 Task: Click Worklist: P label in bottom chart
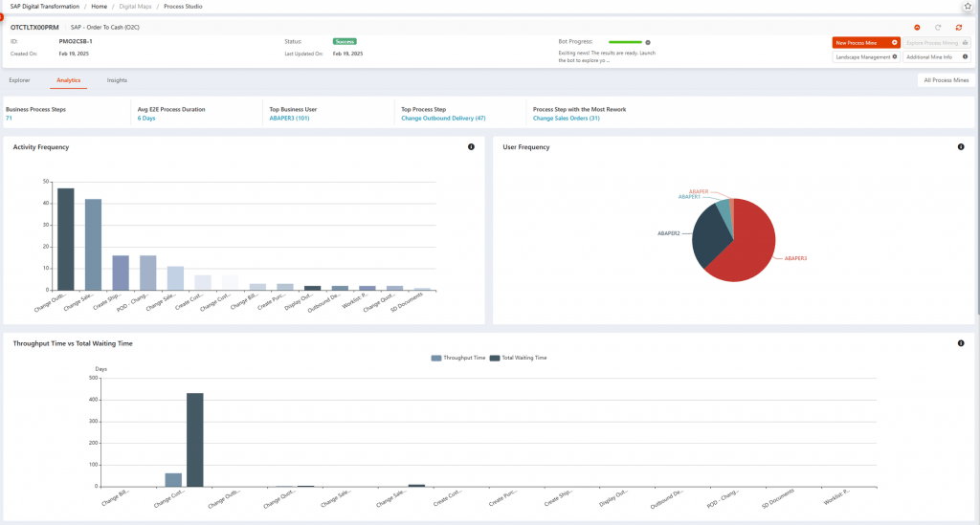point(836,497)
